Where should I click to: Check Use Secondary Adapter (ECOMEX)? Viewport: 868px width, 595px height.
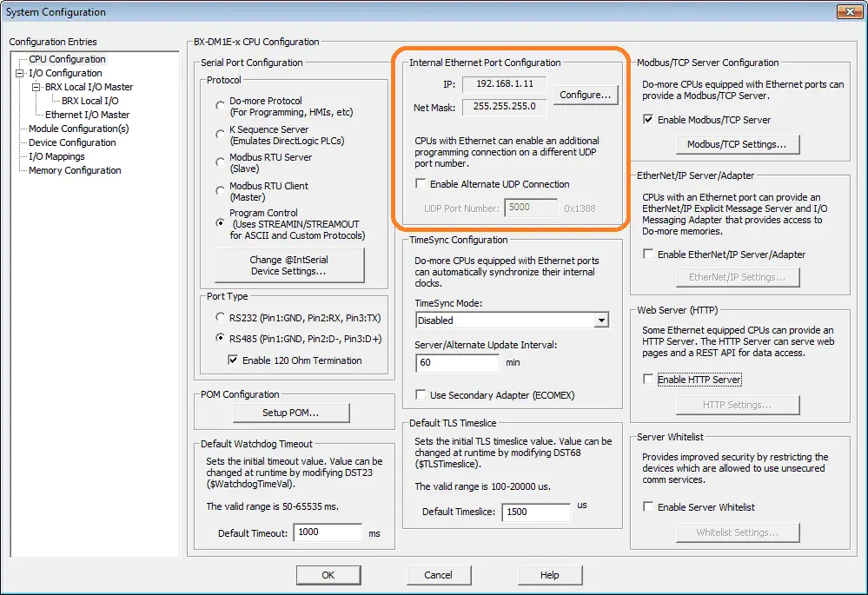[421, 394]
